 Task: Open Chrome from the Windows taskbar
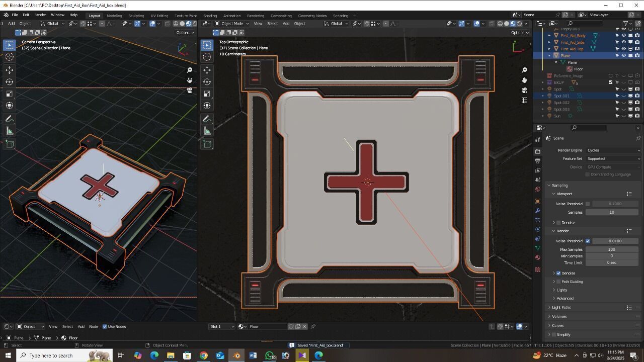[x=203, y=355]
